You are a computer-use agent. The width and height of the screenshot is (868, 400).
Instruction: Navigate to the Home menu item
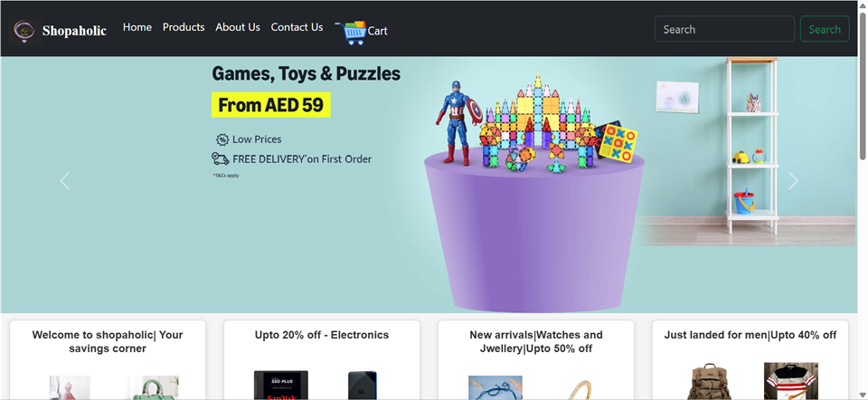point(137,27)
